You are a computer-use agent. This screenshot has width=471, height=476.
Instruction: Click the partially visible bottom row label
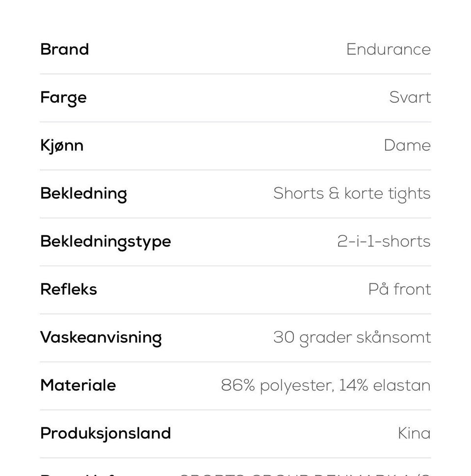[x=79, y=474]
